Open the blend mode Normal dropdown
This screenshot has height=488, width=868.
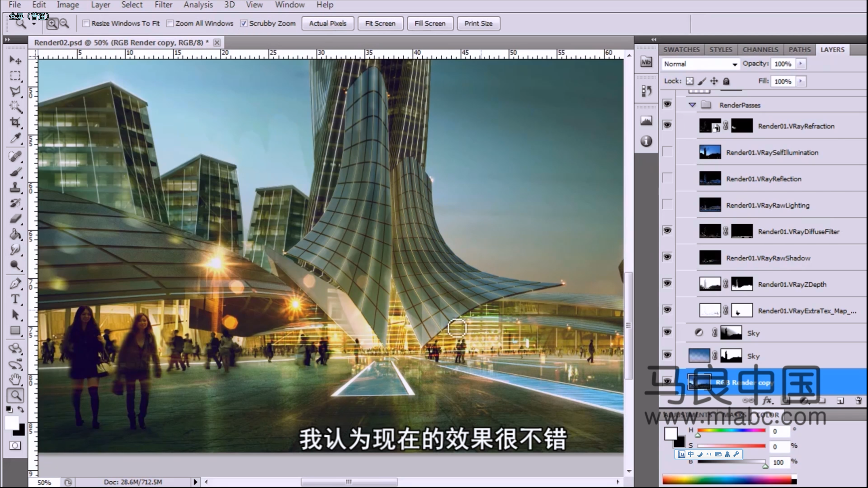(700, 64)
